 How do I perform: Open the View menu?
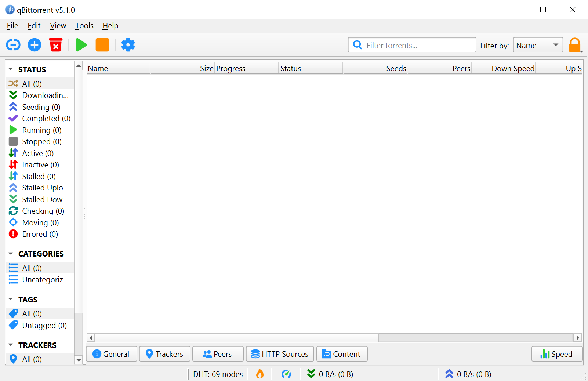58,26
